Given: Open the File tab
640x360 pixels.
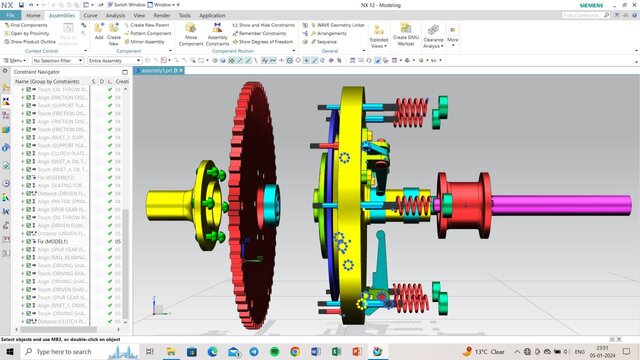Looking at the screenshot, I should (x=10, y=15).
